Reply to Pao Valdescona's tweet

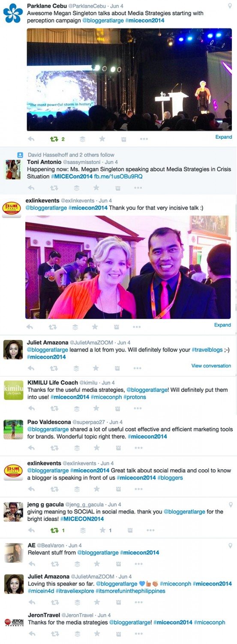click(x=31, y=448)
